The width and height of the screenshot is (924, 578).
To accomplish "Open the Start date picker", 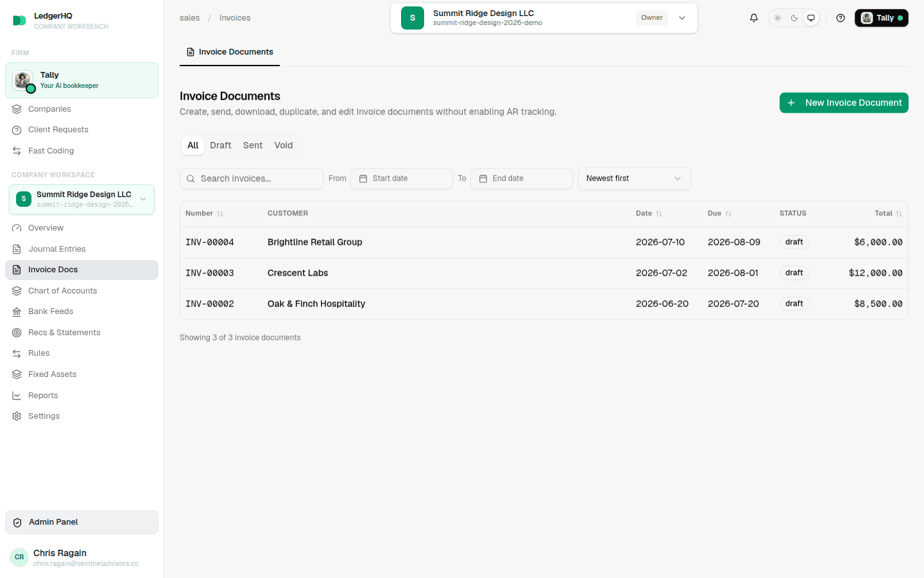I will (x=402, y=179).
